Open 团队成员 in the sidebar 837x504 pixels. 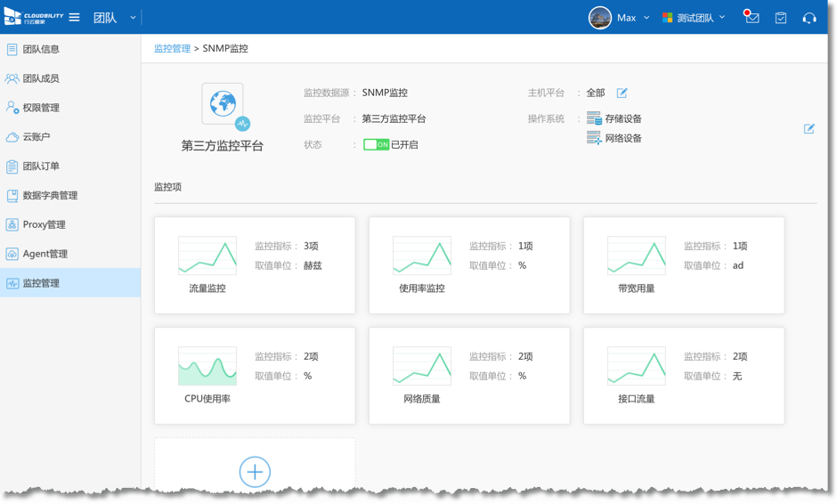[x=41, y=78]
